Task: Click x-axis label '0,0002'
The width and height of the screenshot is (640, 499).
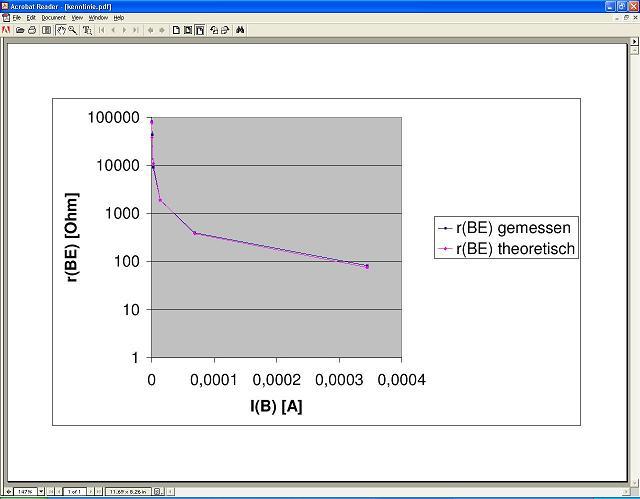Action: coord(276,379)
